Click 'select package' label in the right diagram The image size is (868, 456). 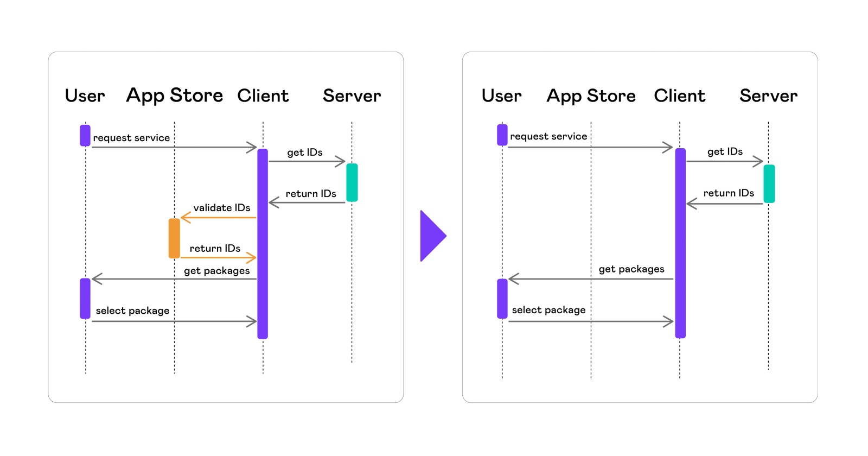(548, 310)
